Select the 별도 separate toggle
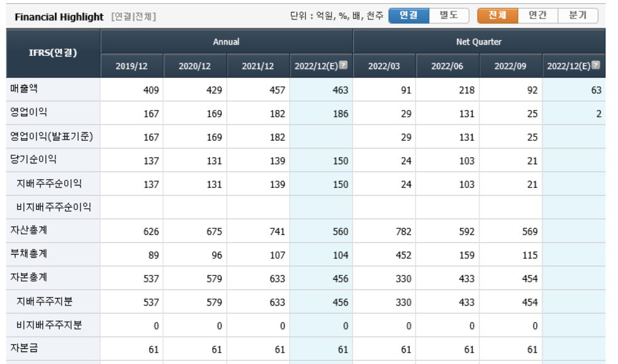Screen dimensions: 618x364 pyautogui.click(x=449, y=16)
